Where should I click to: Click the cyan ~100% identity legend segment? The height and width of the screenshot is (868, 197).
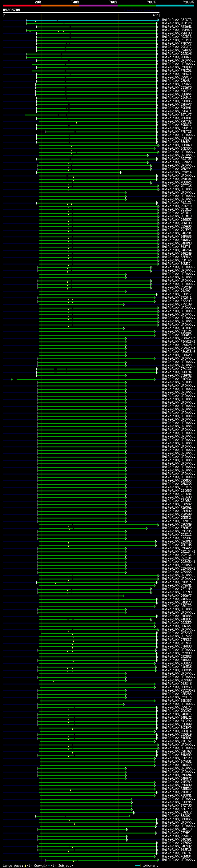click(x=175, y=6)
